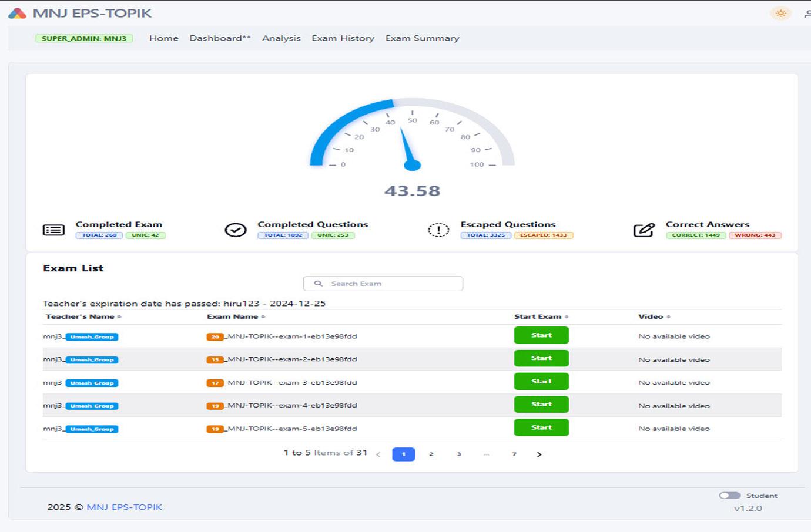Screen dimensions: 811x532
Task: Open the MNJ EPS-TOPIK footer link
Action: tap(124, 507)
